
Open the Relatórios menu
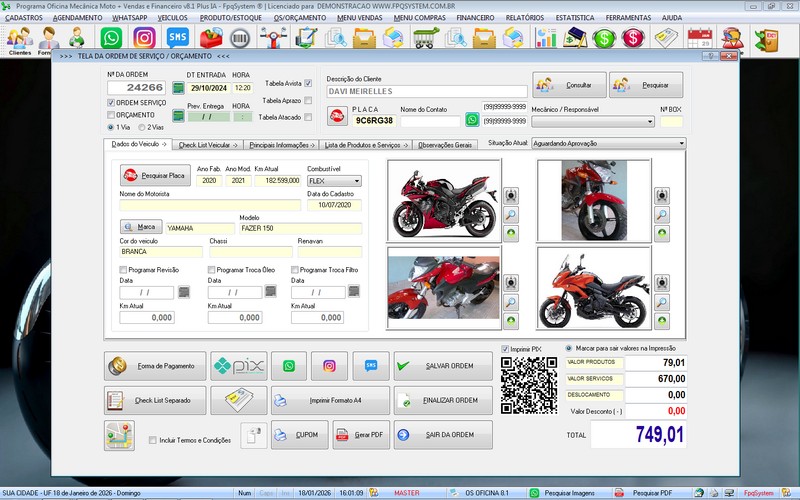coord(524,18)
